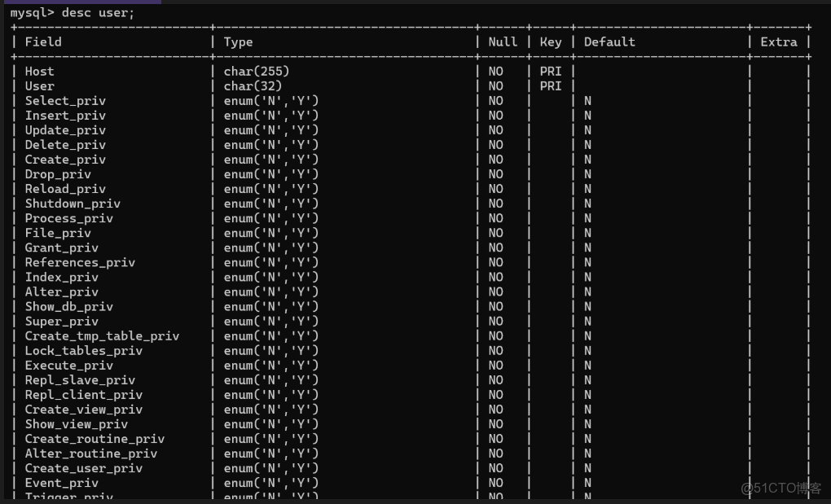Click the NO value beside Trigger_priv
The height and width of the screenshot is (504, 831).
tap(495, 497)
